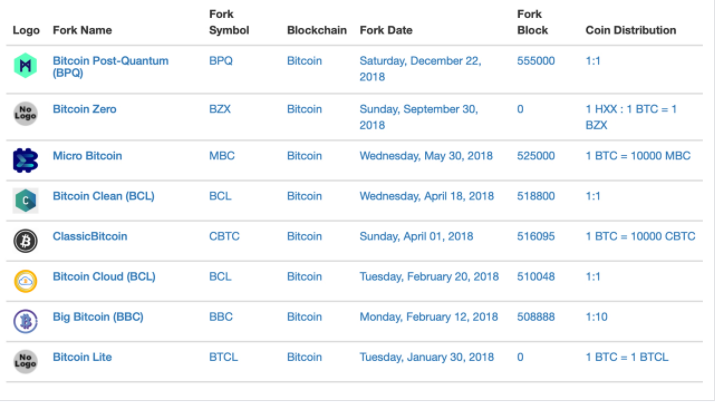The width and height of the screenshot is (715, 402).
Task: Open the Micro Bitcoin fork page
Action: (x=87, y=156)
